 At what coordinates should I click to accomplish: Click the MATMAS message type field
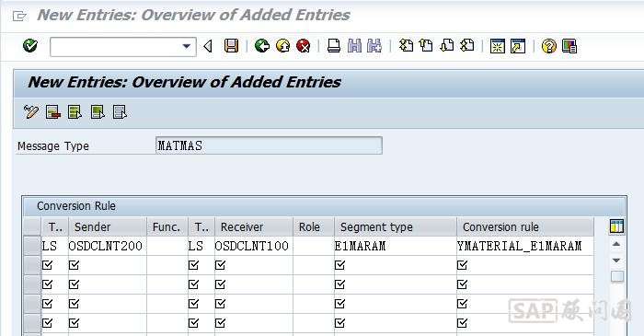[x=269, y=145]
